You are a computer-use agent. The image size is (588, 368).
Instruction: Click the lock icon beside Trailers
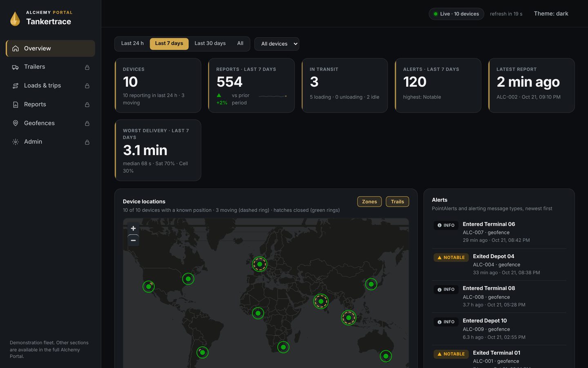(87, 67)
